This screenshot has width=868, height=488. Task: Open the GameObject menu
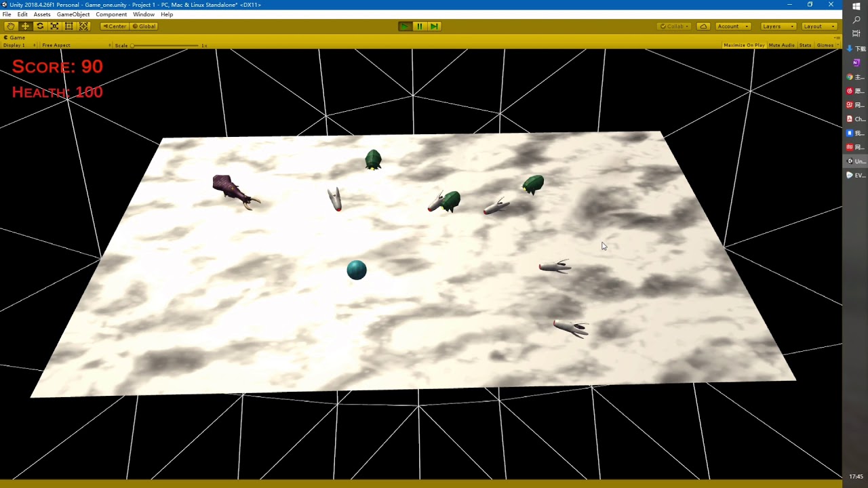click(73, 14)
